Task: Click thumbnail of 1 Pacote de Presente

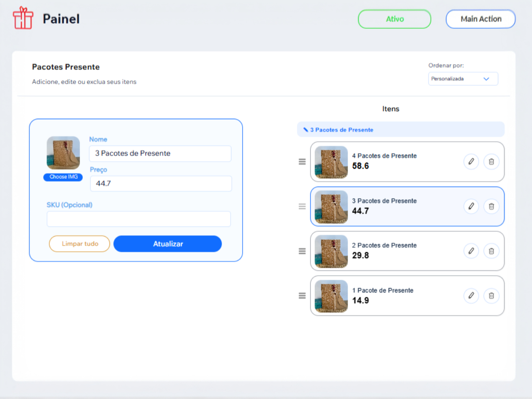Action: pyautogui.click(x=331, y=296)
